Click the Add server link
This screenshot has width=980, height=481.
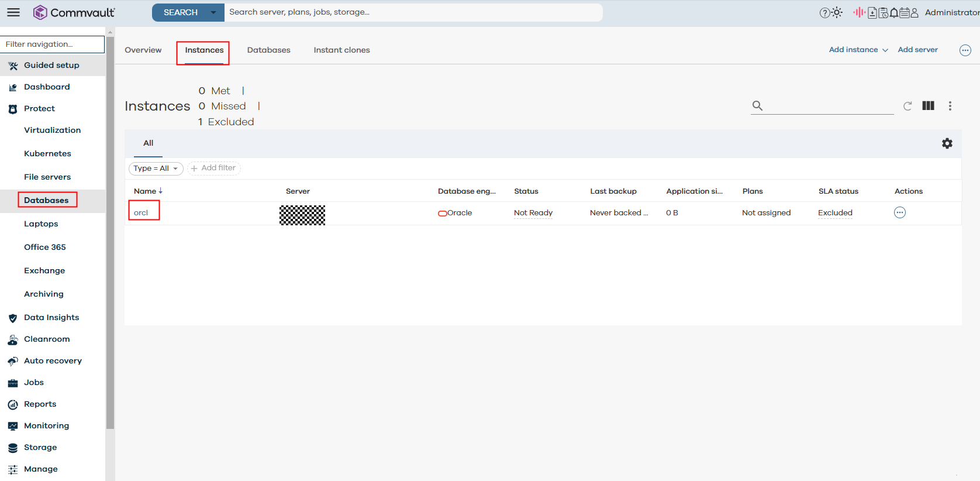click(917, 50)
